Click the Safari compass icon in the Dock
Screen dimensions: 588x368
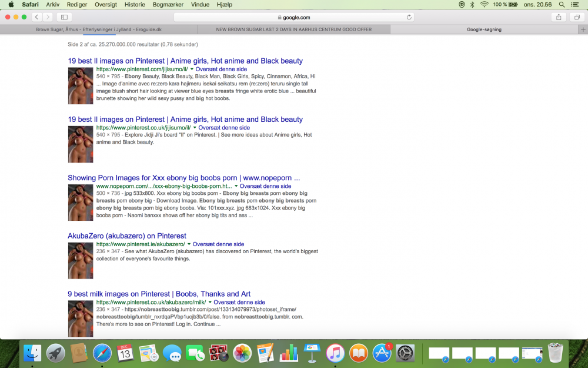102,353
